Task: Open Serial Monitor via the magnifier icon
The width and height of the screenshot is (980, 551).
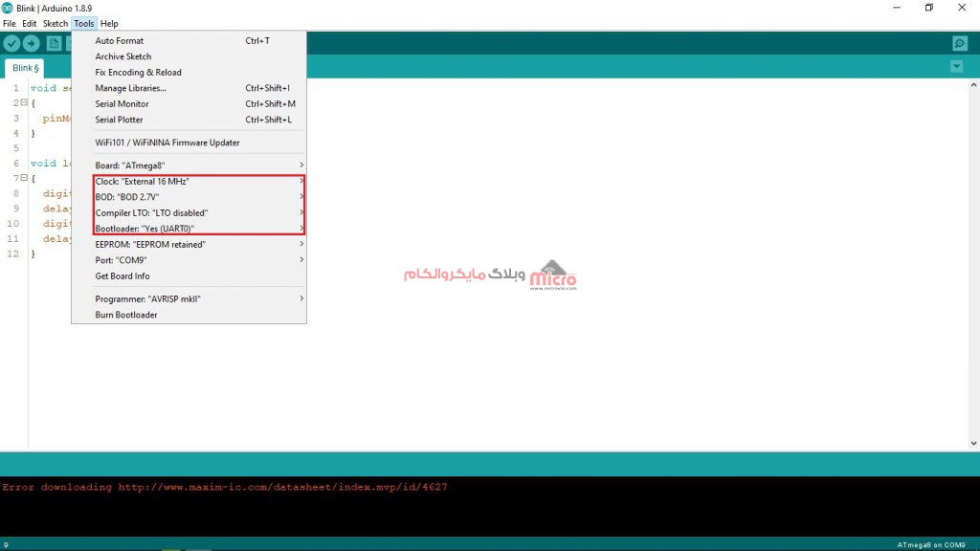Action: 960,43
